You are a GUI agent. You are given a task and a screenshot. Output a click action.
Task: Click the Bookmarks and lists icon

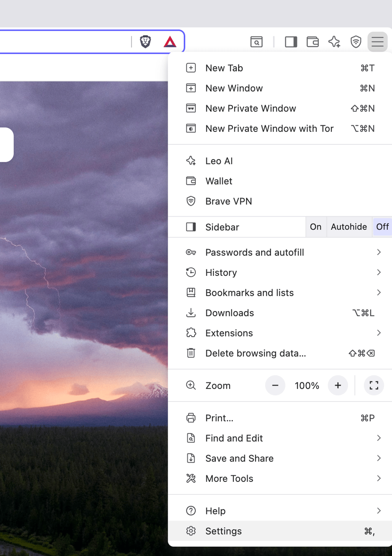pyautogui.click(x=191, y=293)
